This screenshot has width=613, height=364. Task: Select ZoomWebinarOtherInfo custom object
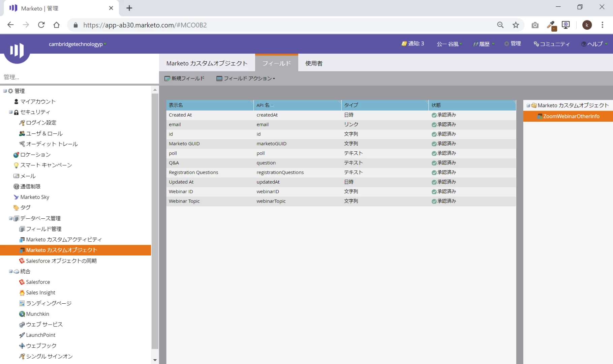(568, 116)
